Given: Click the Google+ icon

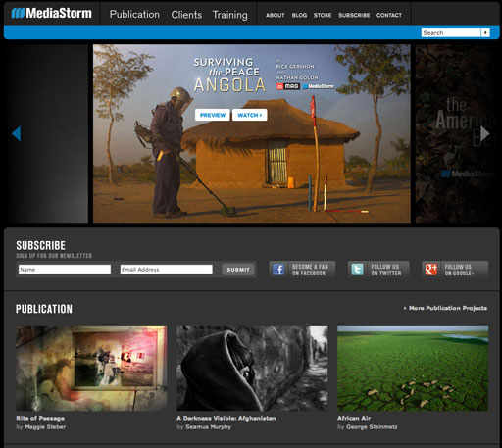Looking at the screenshot, I should coord(431,270).
